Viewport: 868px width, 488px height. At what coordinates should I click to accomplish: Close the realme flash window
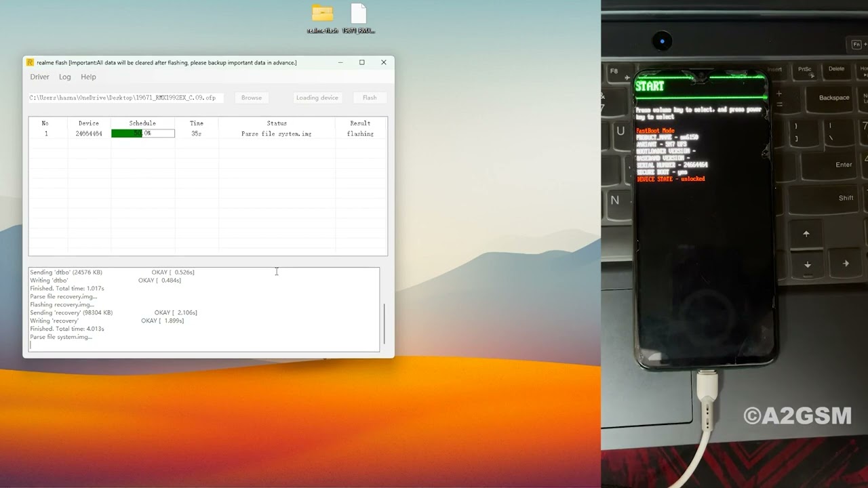coord(384,62)
